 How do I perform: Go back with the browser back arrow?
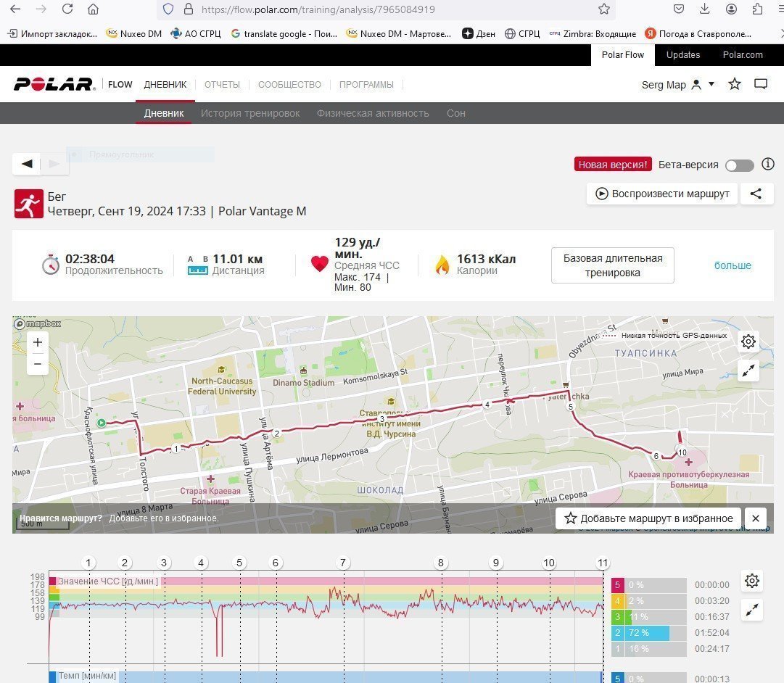click(15, 9)
